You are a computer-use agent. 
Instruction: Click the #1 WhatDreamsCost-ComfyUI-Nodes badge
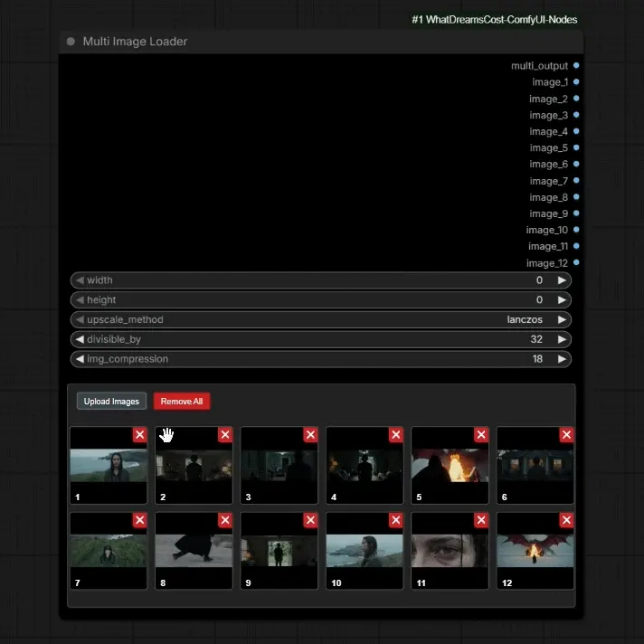[495, 19]
